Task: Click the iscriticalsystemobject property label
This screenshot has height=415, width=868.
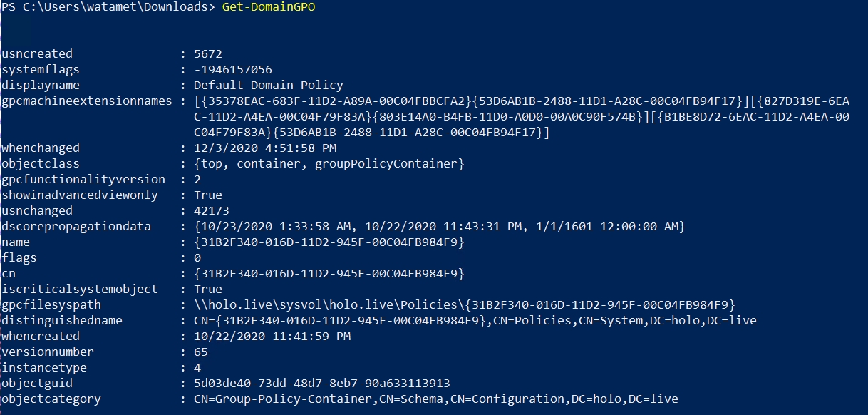Action: (80, 289)
